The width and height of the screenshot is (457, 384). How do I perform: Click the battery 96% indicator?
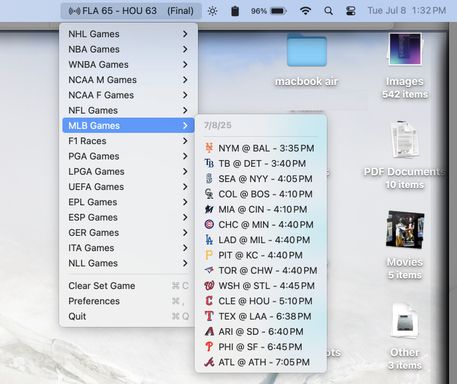(x=269, y=11)
